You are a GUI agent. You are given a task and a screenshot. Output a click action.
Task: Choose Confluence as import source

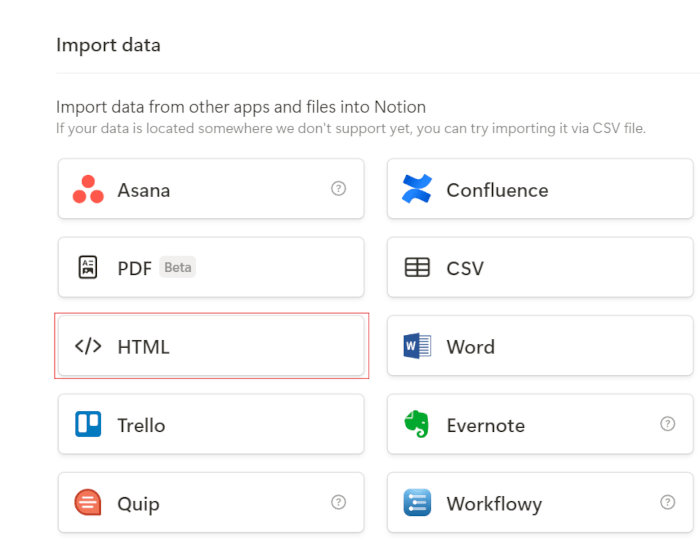coord(540,189)
